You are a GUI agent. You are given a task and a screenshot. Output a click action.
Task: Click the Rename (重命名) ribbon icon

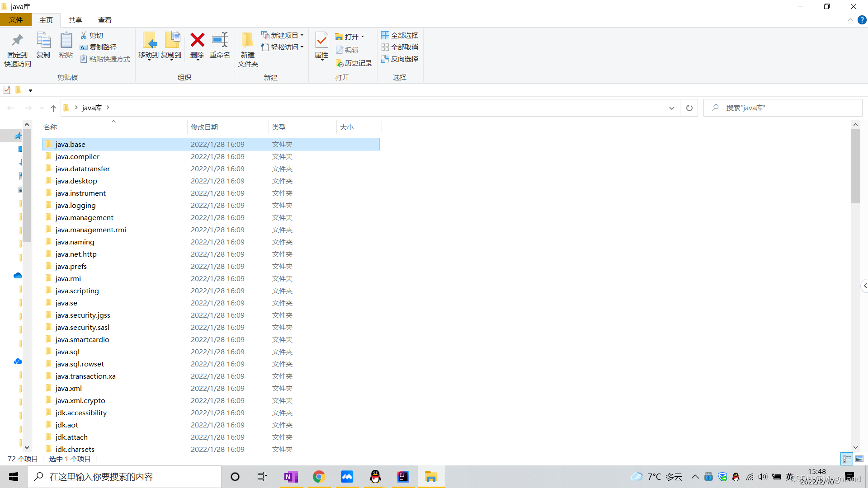pos(220,41)
